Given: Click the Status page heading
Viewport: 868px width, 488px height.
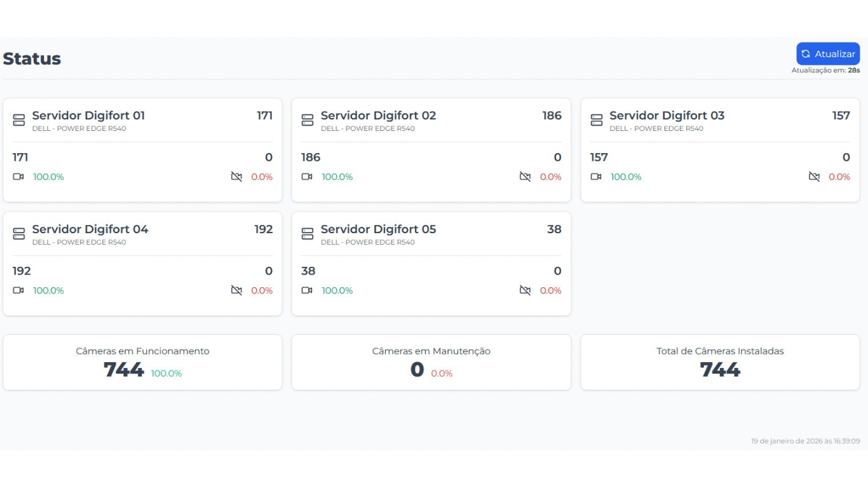Looking at the screenshot, I should coord(32,58).
